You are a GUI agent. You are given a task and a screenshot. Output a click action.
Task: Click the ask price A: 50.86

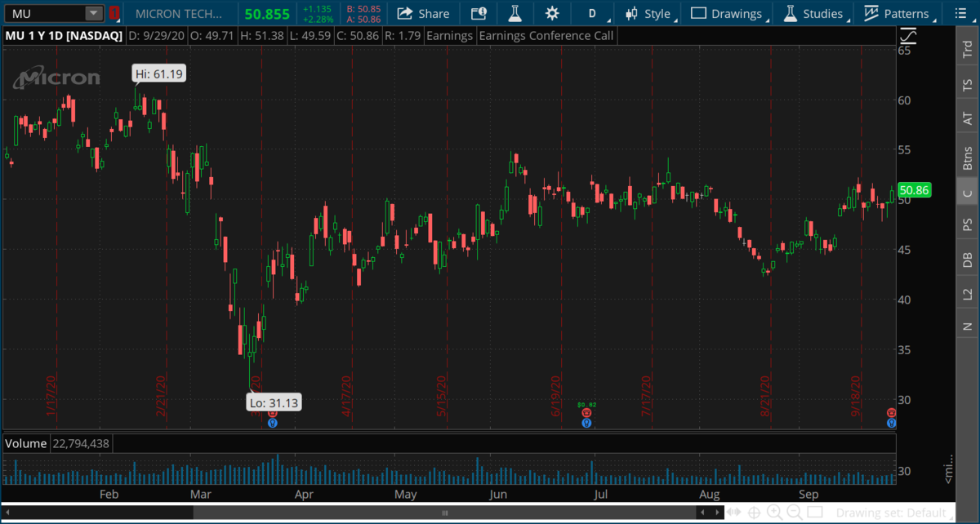[x=363, y=19]
